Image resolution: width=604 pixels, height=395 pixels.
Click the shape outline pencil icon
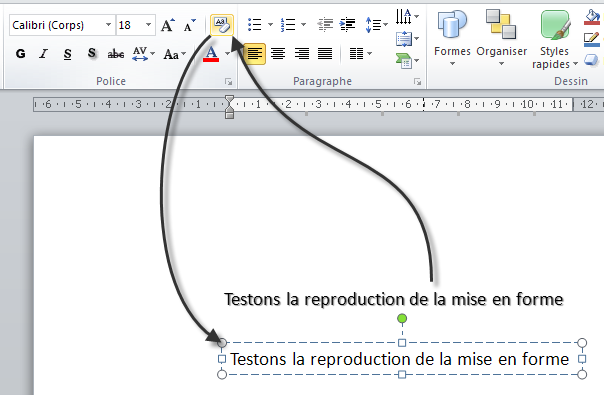click(592, 39)
